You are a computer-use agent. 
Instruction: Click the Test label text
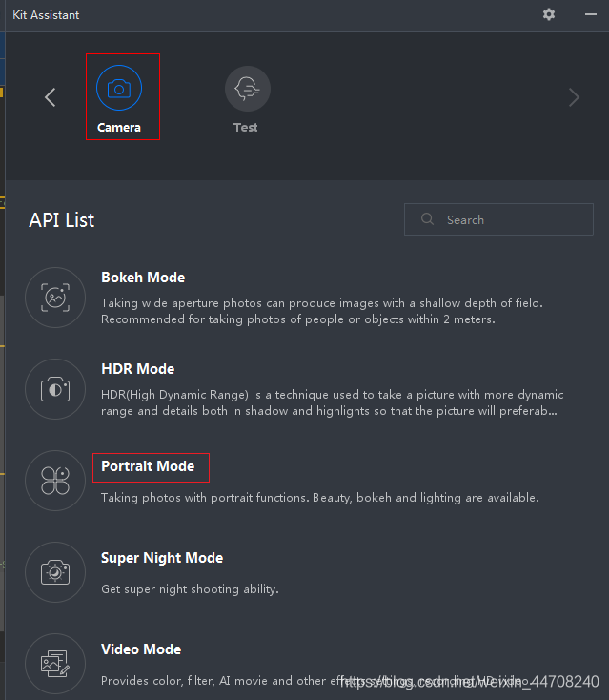pos(246,128)
